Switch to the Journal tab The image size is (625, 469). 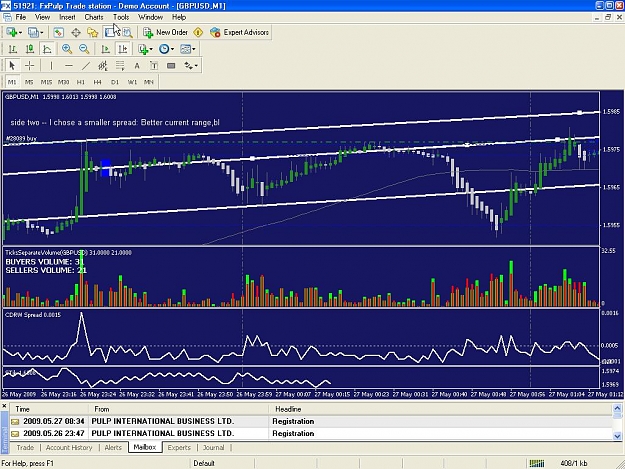[x=214, y=447]
